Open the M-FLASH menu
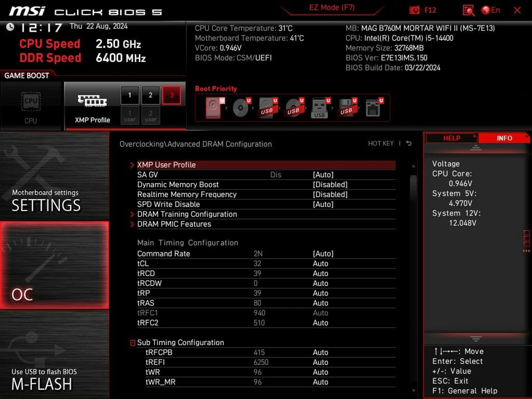Image resolution: width=532 pixels, height=399 pixels. pyautogui.click(x=55, y=355)
